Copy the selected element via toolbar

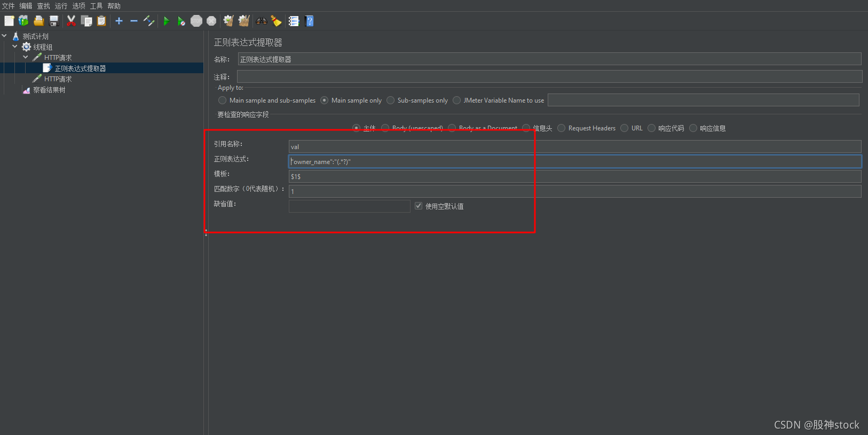click(86, 21)
